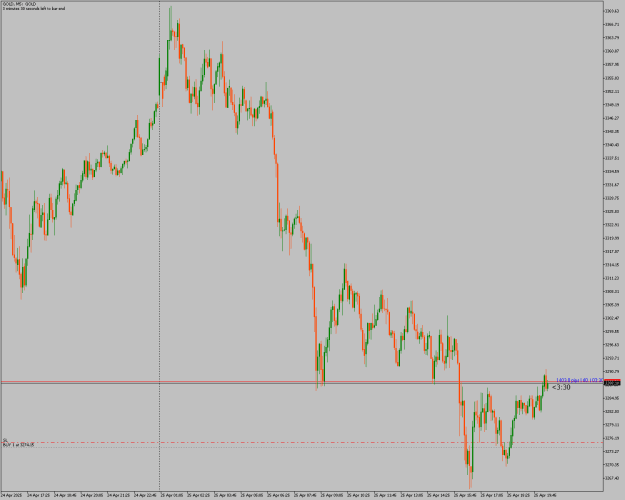The image size is (625, 500).
Task: Click the 3267.40 price scale label
Action: [x=612, y=478]
